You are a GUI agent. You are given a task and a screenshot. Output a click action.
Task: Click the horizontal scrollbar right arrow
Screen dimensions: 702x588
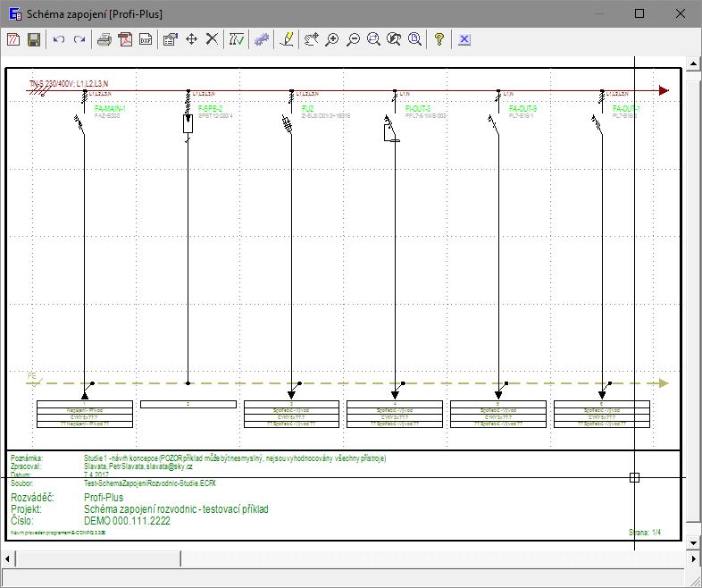tap(693, 559)
